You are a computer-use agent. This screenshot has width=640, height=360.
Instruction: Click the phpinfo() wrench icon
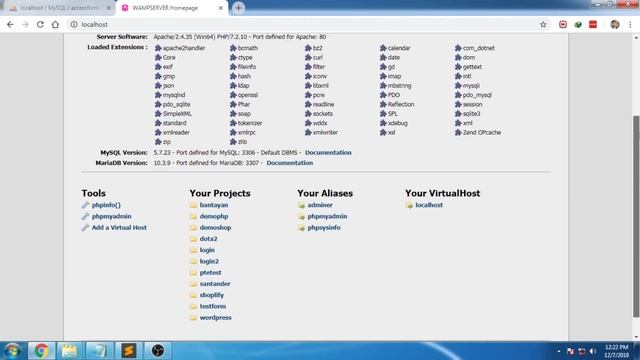coord(85,205)
